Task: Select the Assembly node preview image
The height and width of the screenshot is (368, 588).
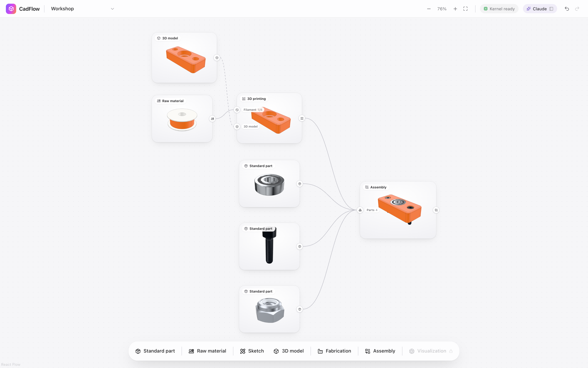Action: pos(400,209)
